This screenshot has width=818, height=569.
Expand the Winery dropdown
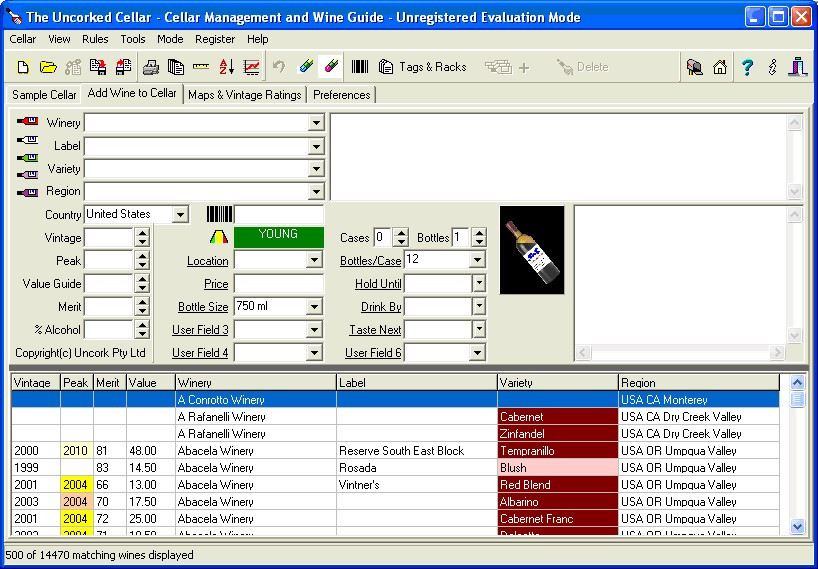pyautogui.click(x=316, y=123)
